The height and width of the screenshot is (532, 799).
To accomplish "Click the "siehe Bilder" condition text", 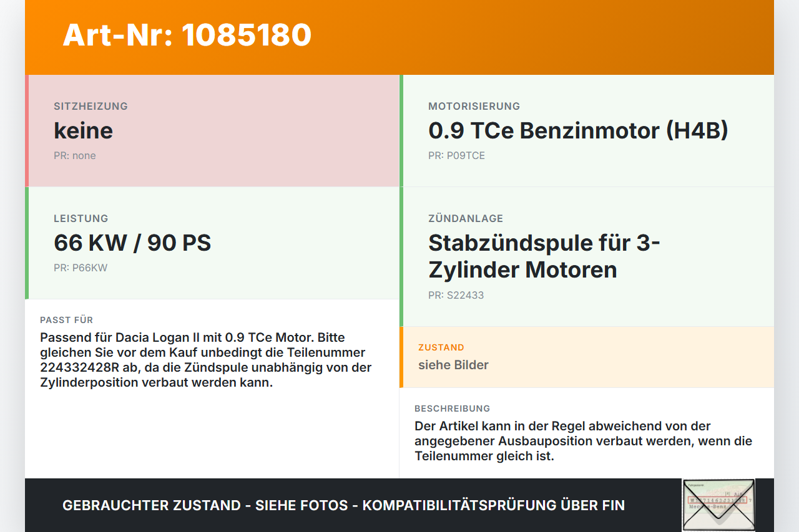I will pos(453,365).
